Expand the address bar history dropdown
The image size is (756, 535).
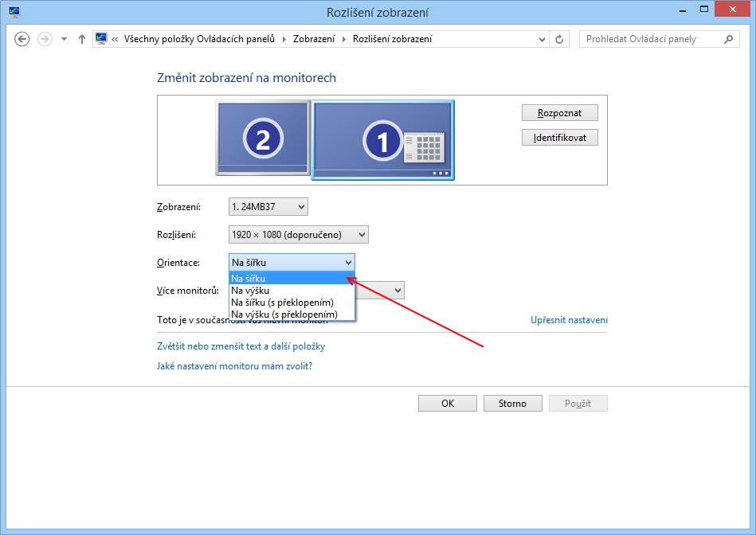pyautogui.click(x=542, y=39)
